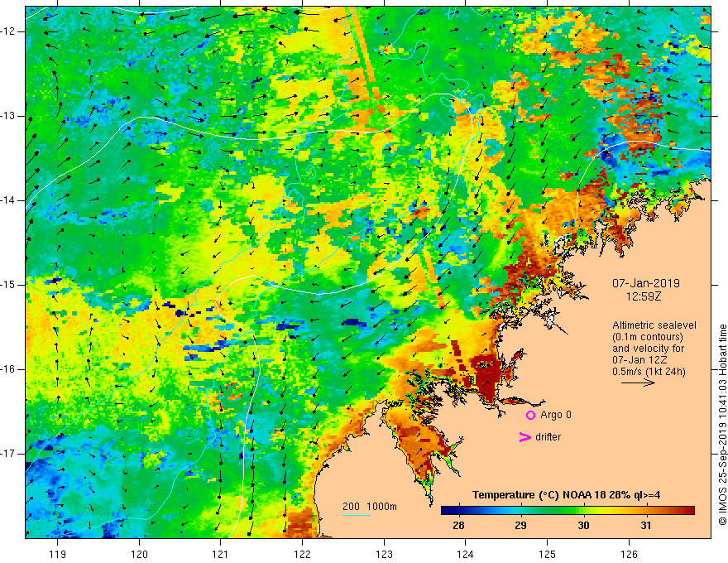Image resolution: width=728 pixels, height=563 pixels.
Task: Click the longitude label '123'
Action: pos(384,554)
